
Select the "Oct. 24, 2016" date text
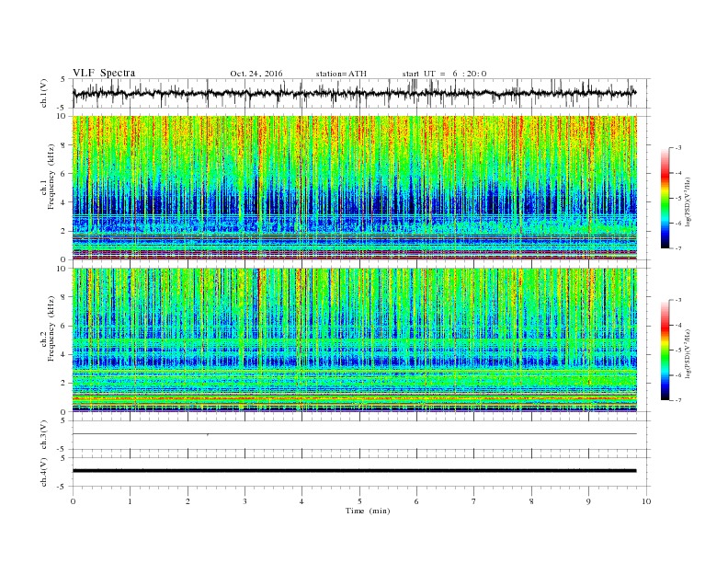[256, 74]
